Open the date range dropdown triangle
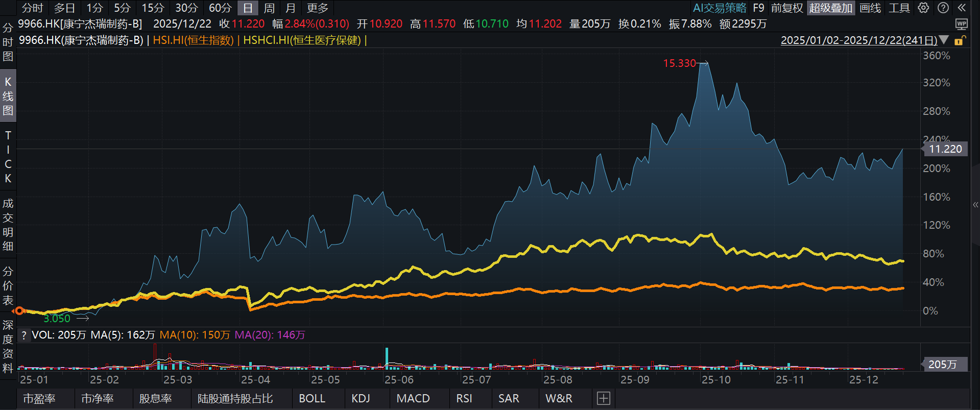980x410 pixels. 944,40
